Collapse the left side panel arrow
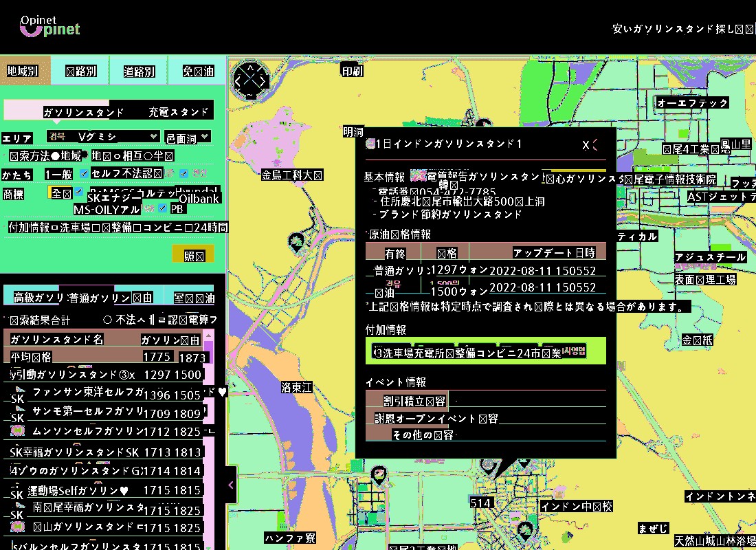This screenshot has height=550, width=756. click(231, 485)
